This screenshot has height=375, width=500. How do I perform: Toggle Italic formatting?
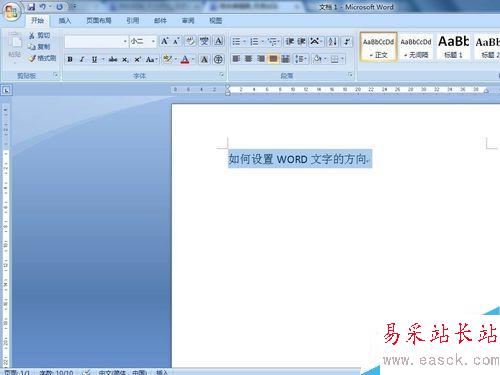click(82, 59)
